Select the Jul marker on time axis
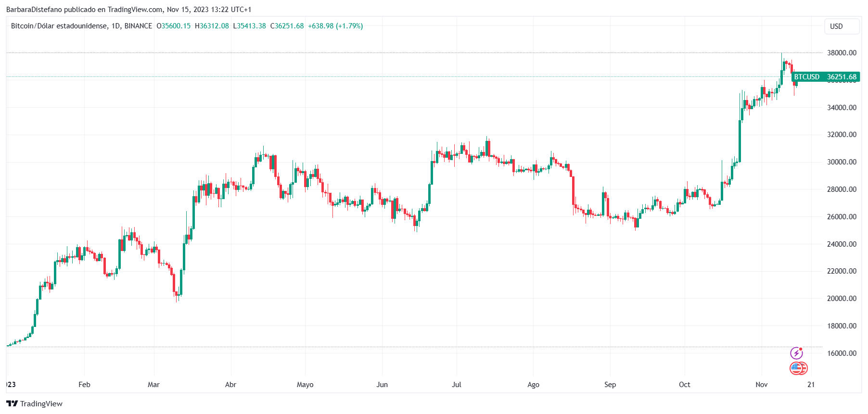868x414 pixels. click(x=457, y=385)
